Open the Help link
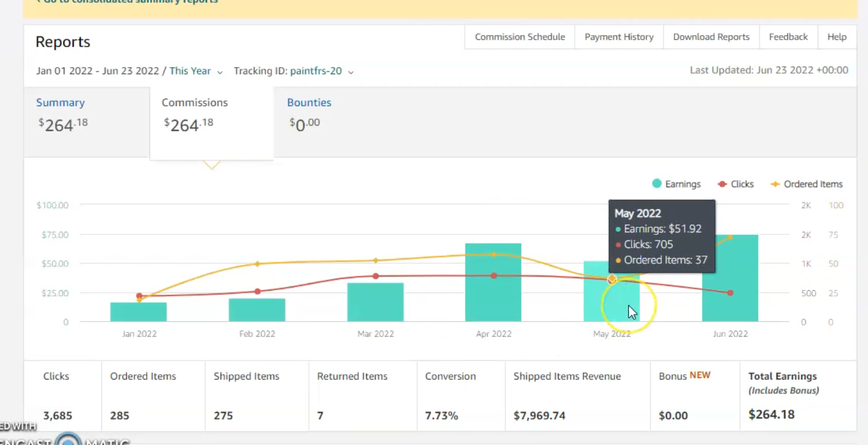This screenshot has height=445, width=868. (x=837, y=37)
